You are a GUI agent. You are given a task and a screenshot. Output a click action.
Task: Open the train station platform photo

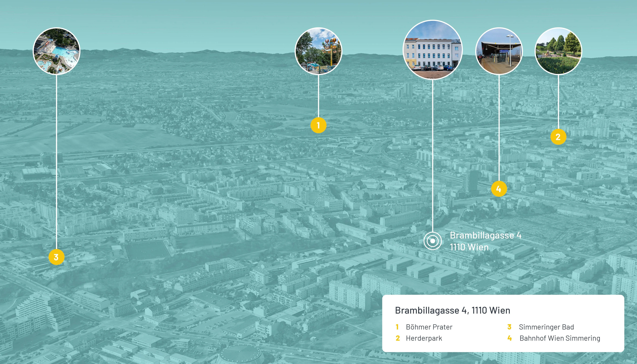point(499,51)
